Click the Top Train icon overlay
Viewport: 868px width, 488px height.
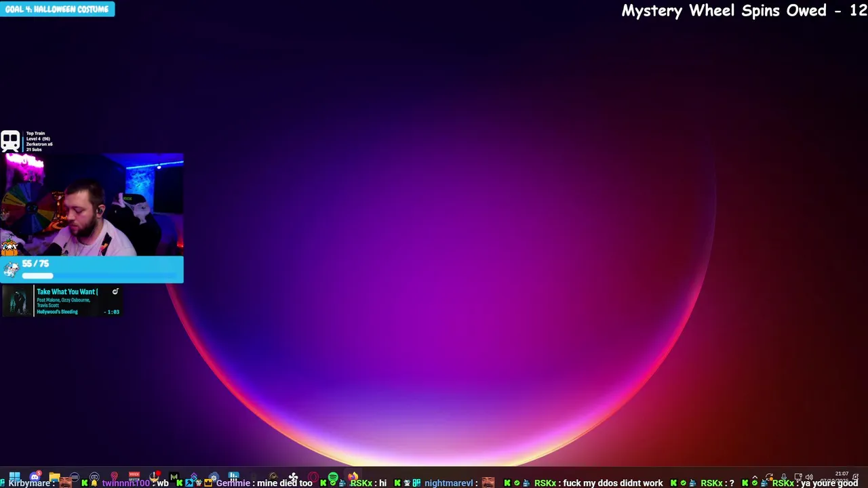pos(10,141)
